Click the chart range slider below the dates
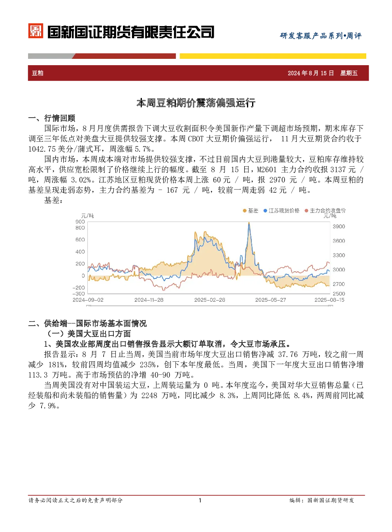Image resolution: width=392 pixels, height=532 pixels. pyautogui.click(x=209, y=306)
